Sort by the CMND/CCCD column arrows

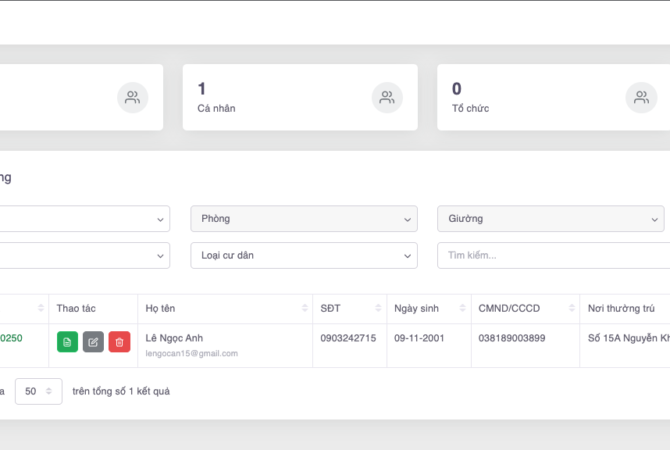(567, 308)
